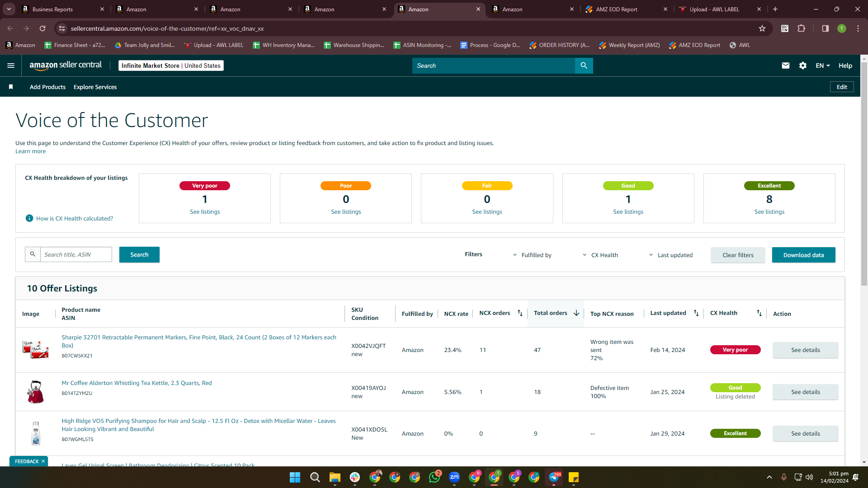Expand the Fulfilled by filter dropdown
This screenshot has height=488, width=868.
coord(532,255)
